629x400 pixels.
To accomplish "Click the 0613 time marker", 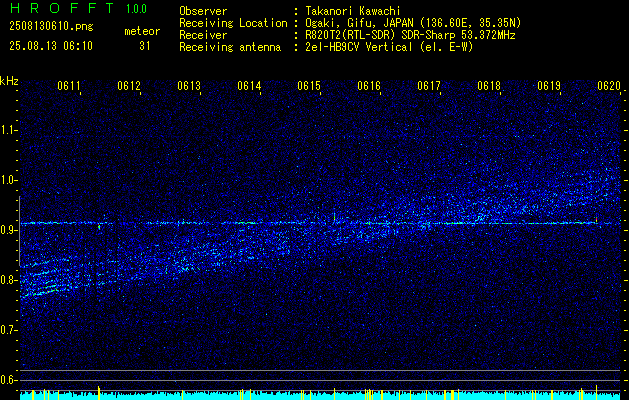I will tap(189, 86).
